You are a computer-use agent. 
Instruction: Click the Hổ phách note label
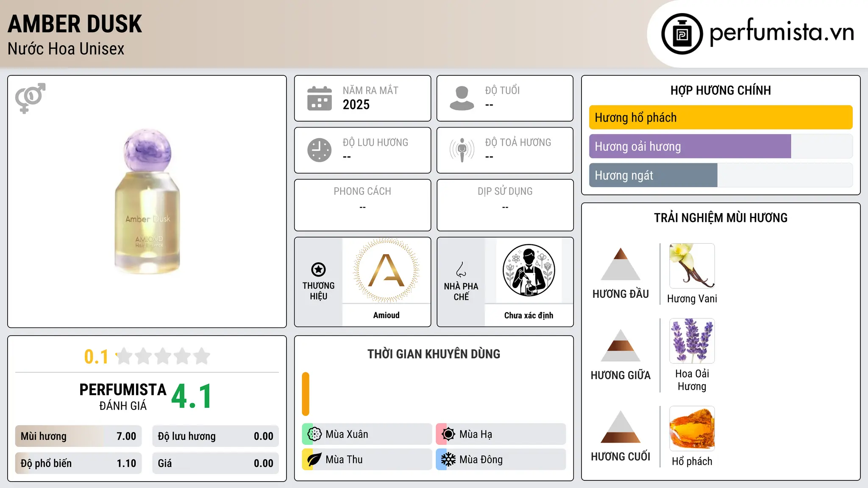tap(692, 461)
